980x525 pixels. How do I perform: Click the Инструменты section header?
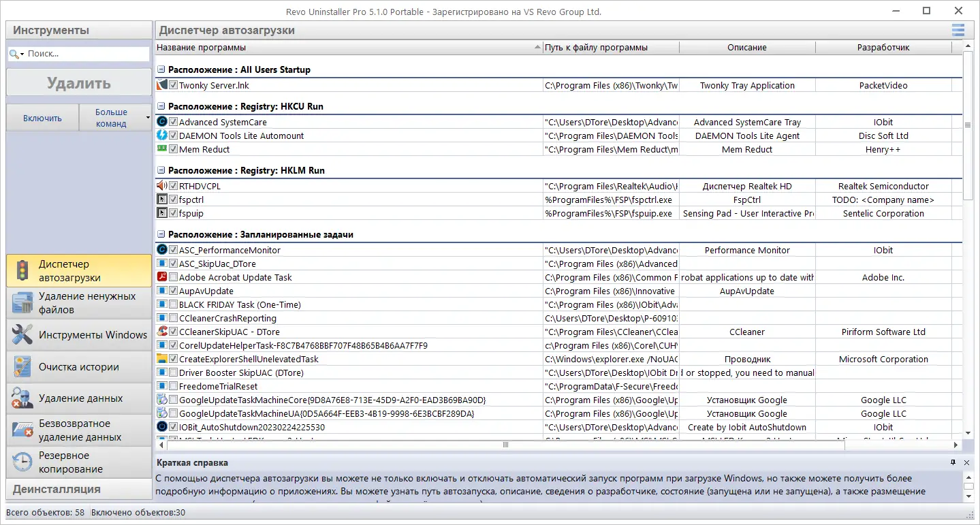pos(79,30)
